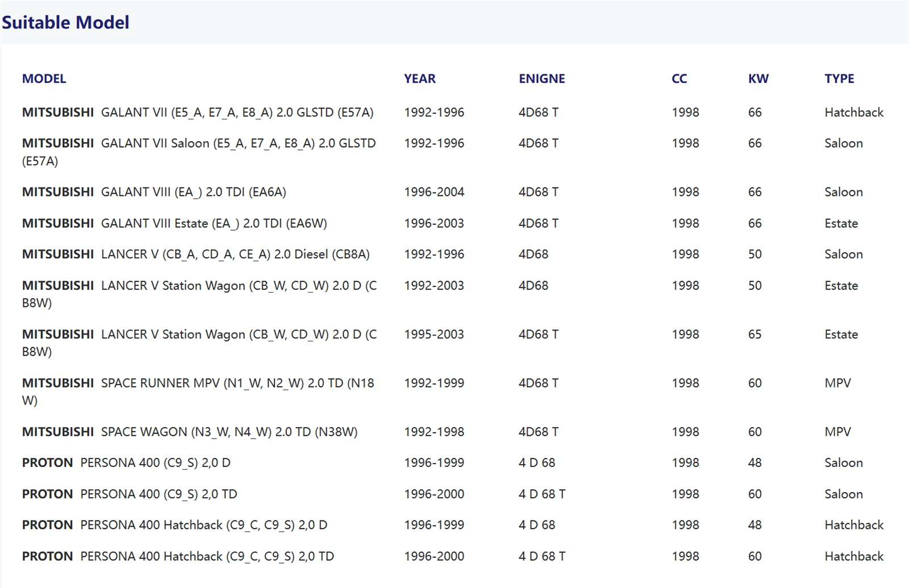Click the Suitable Model section heading
909x588 pixels.
[x=65, y=23]
